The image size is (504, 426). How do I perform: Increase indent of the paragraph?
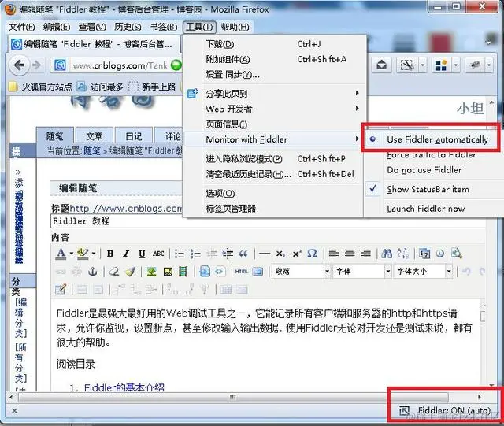[x=228, y=254]
